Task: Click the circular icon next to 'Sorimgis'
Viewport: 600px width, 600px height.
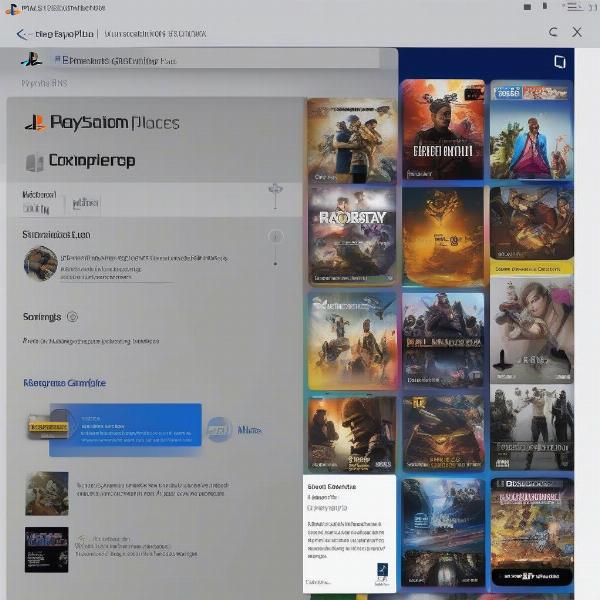Action: point(72,317)
